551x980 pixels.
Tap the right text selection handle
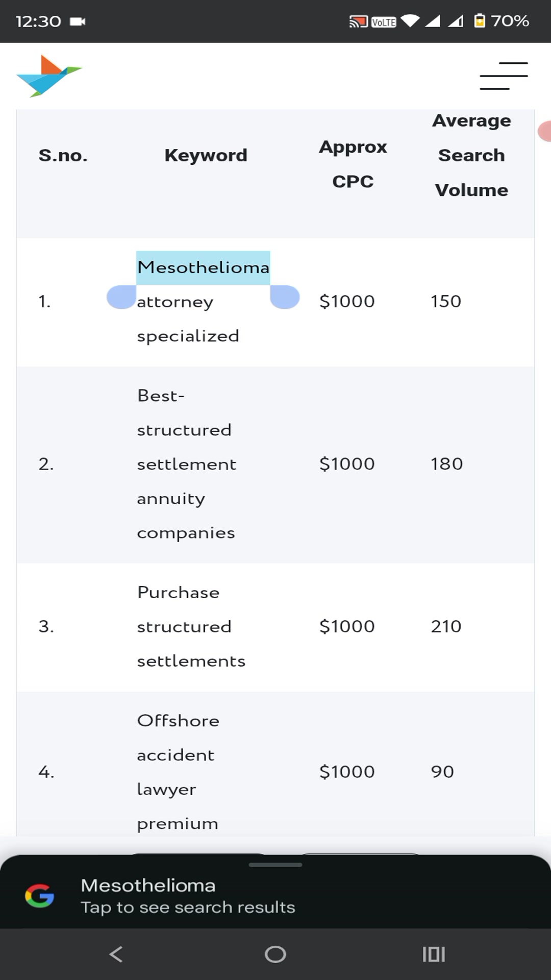(285, 297)
